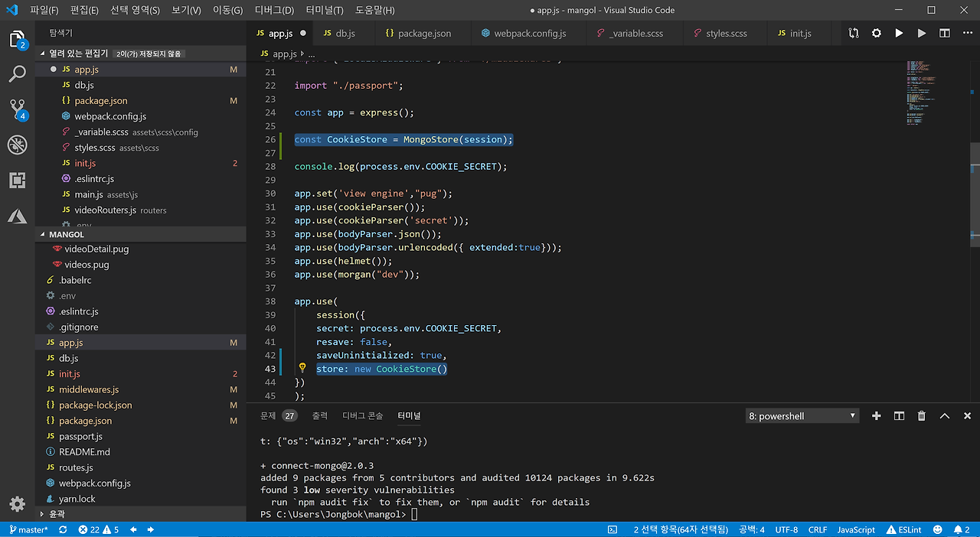The image size is (980, 537).
Task: Toggle maximized panel size chevron
Action: [x=945, y=416]
